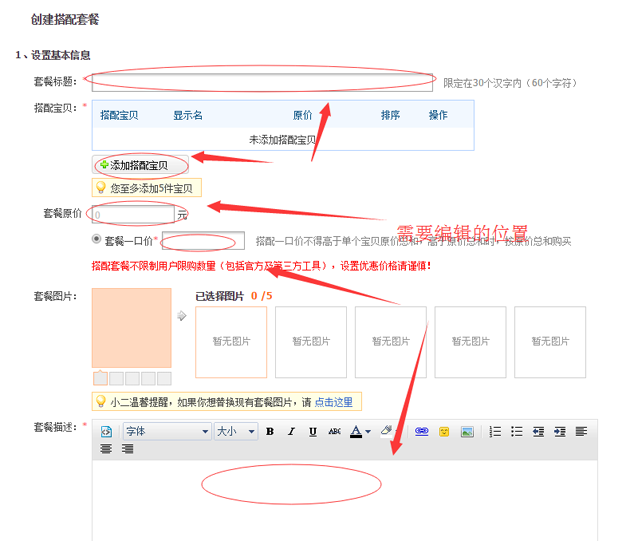Apply strikethrough (ABC) formatting
The height and width of the screenshot is (541, 630).
coord(334,432)
